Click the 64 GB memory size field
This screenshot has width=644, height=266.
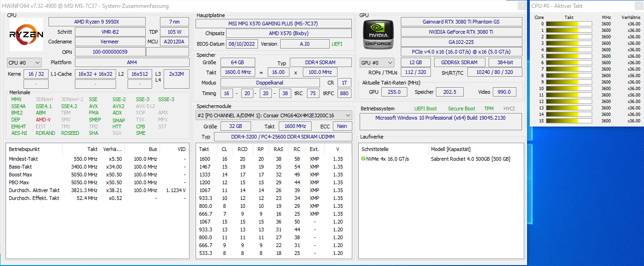pyautogui.click(x=238, y=62)
